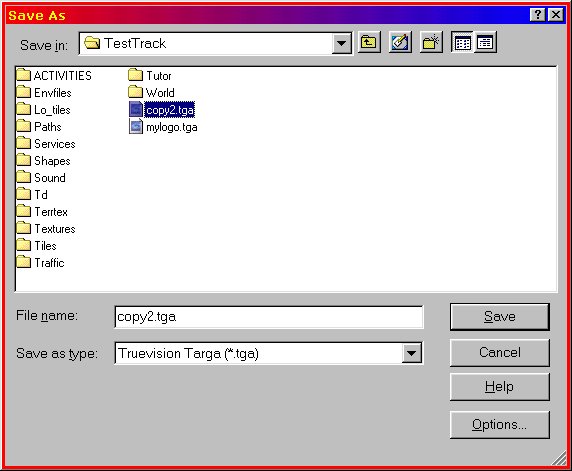
Task: Go up one folder level
Action: pos(369,43)
